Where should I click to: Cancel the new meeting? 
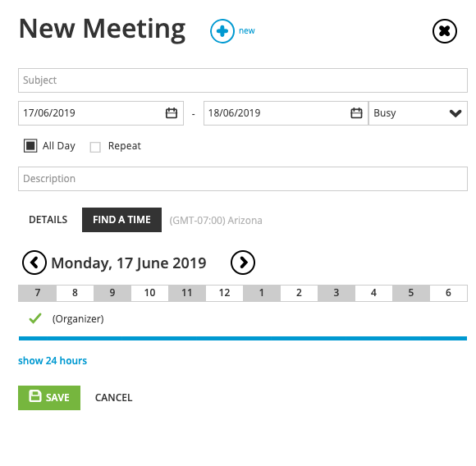113,398
